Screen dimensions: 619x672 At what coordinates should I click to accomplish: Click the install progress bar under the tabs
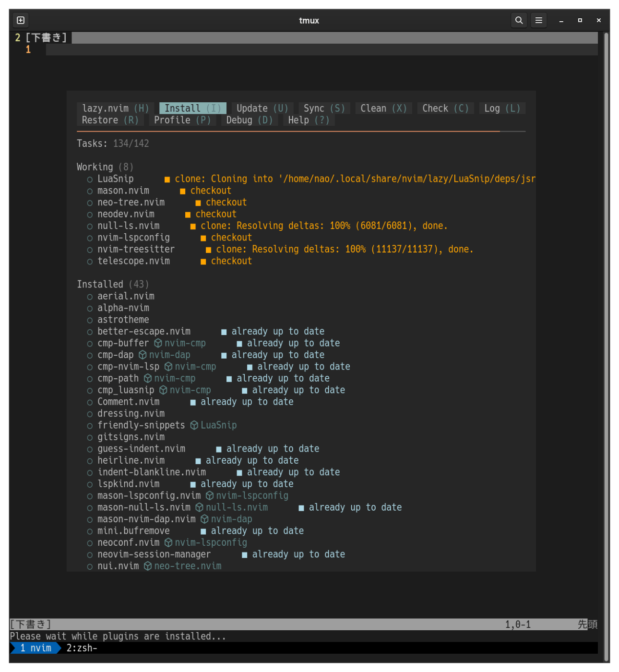pos(301,131)
